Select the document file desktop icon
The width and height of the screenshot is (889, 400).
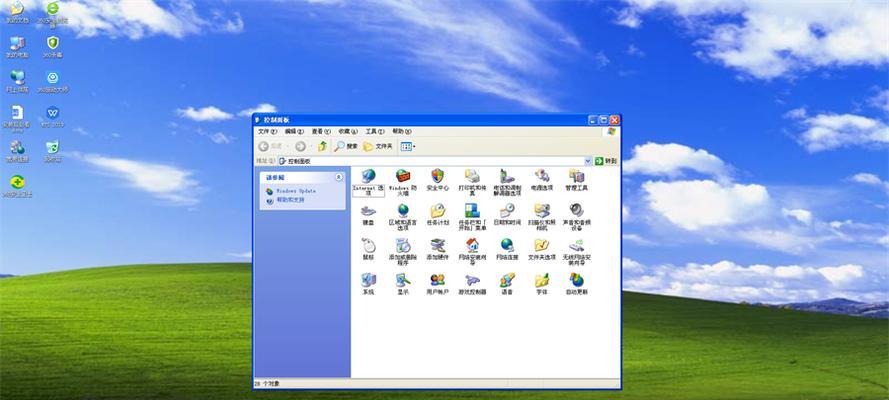17,118
